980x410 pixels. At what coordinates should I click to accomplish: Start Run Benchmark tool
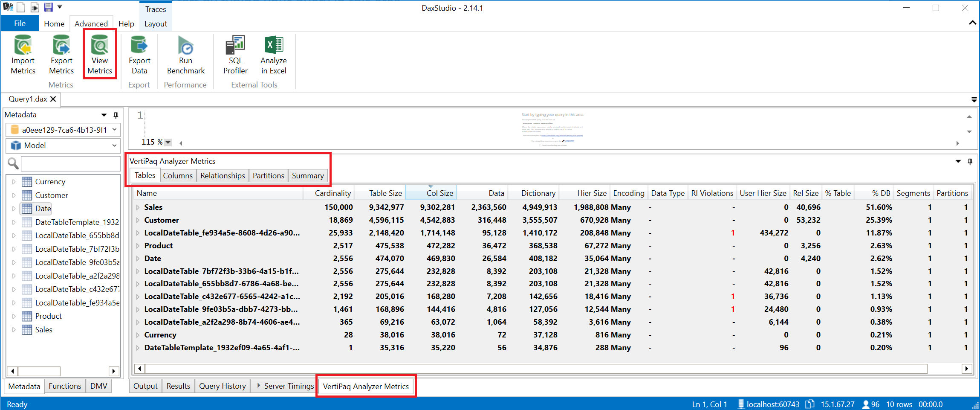[x=185, y=55]
